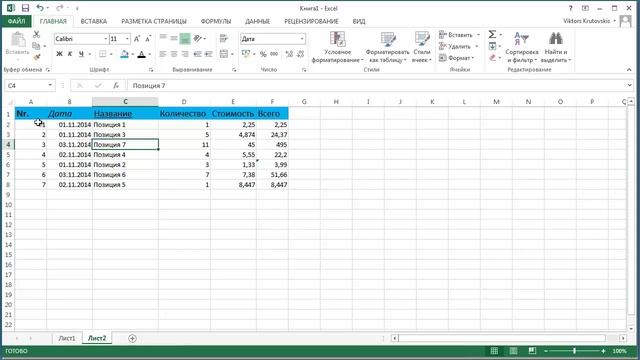The width and height of the screenshot is (640, 360).
Task: Expand the formula bar
Action: coord(629,85)
